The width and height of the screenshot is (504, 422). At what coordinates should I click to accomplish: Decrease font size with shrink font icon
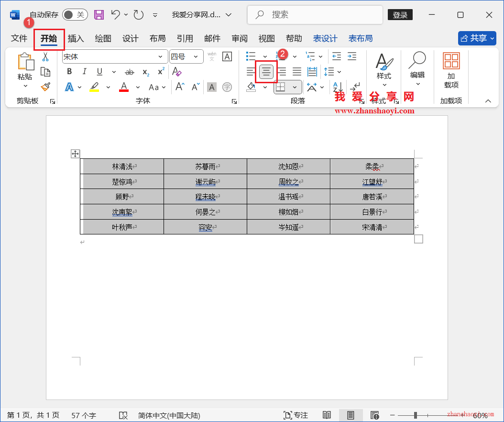(196, 87)
